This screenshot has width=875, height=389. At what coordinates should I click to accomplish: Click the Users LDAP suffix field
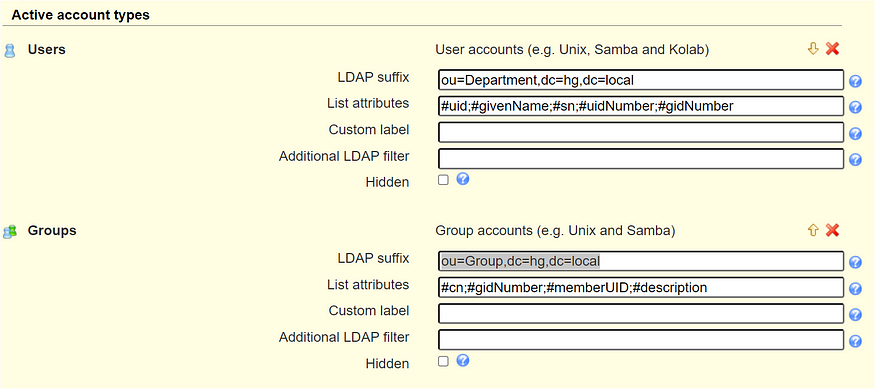coord(641,80)
